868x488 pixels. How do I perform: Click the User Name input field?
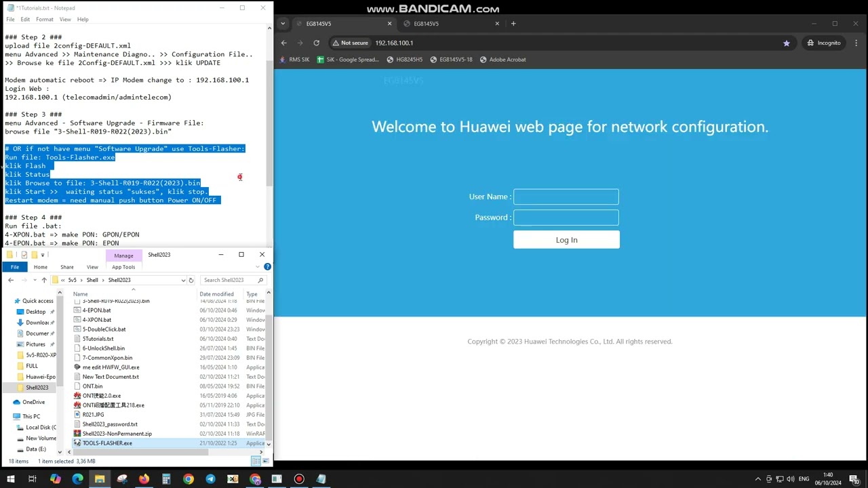point(566,197)
